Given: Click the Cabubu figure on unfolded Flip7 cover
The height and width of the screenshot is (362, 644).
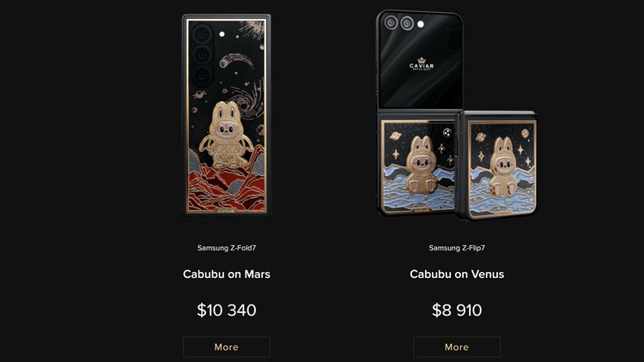Looking at the screenshot, I should [x=418, y=164].
